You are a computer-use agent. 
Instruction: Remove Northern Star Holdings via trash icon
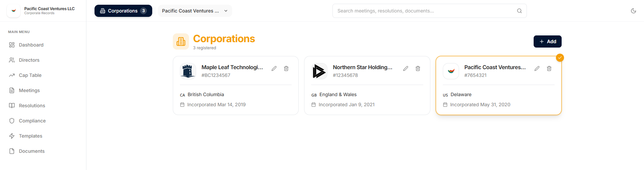[418, 68]
